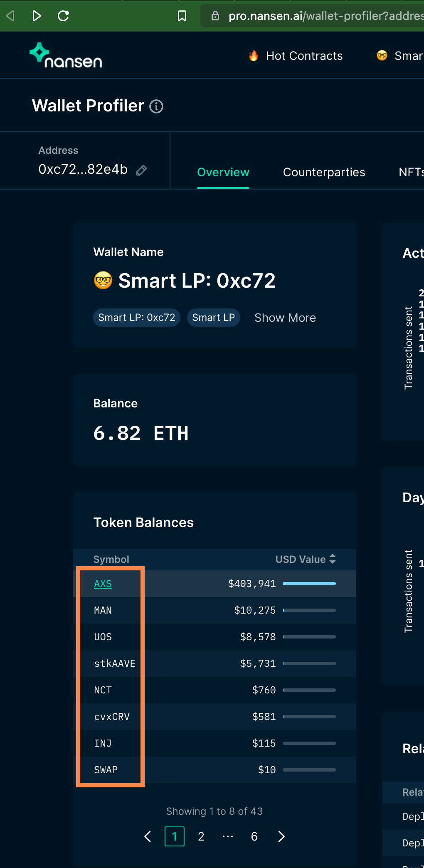Click the Wallet Profiler heading
424x868 pixels.
point(88,106)
